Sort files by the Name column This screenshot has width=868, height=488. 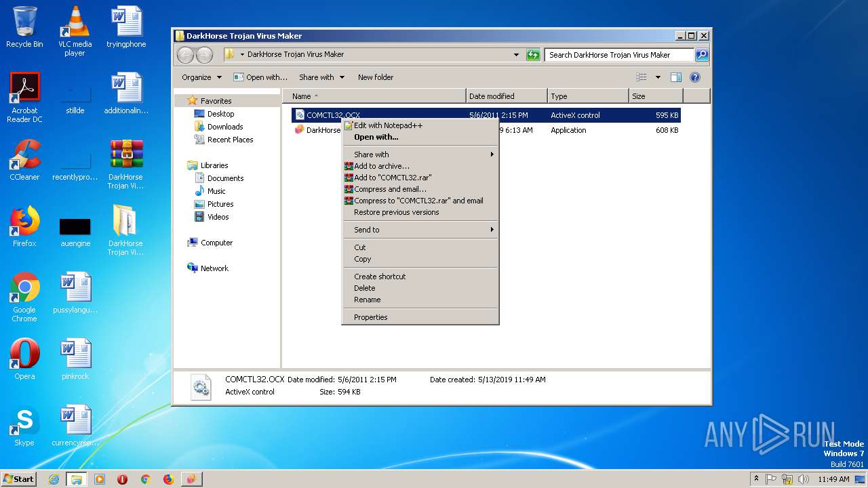pyautogui.click(x=374, y=96)
